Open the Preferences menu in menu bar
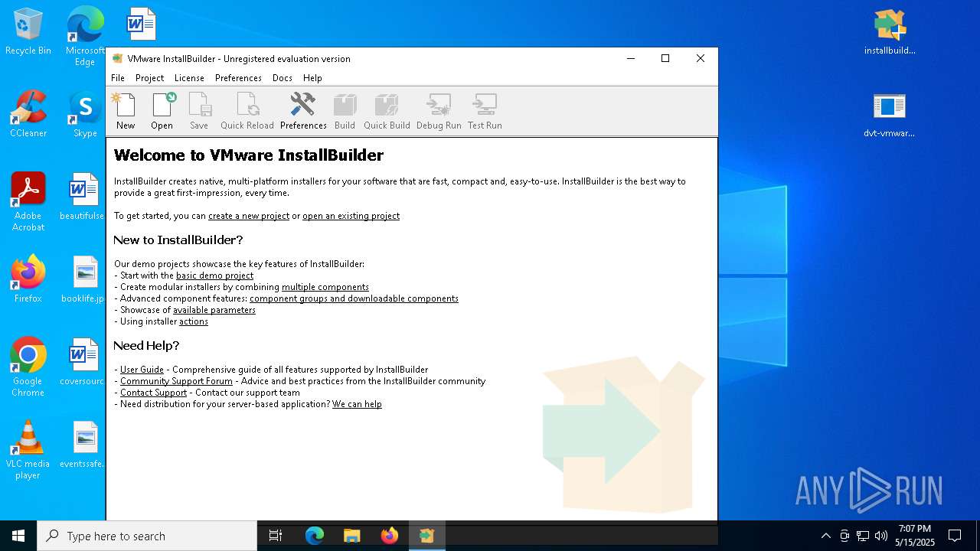 (x=238, y=78)
